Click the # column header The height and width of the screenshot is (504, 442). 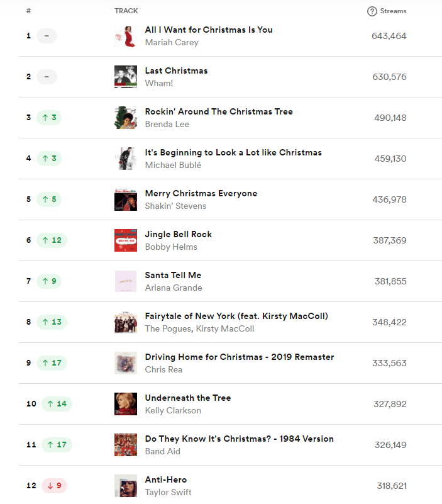tap(28, 11)
